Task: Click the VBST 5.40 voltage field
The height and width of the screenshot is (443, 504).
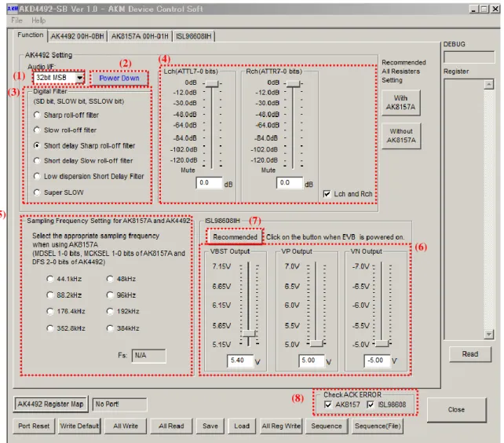Action: (x=240, y=361)
